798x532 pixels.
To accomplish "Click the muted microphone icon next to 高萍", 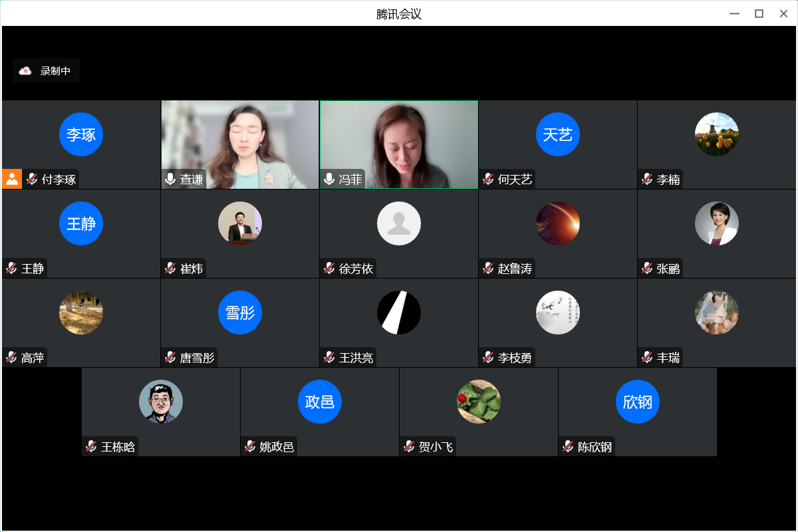I will (x=12, y=357).
